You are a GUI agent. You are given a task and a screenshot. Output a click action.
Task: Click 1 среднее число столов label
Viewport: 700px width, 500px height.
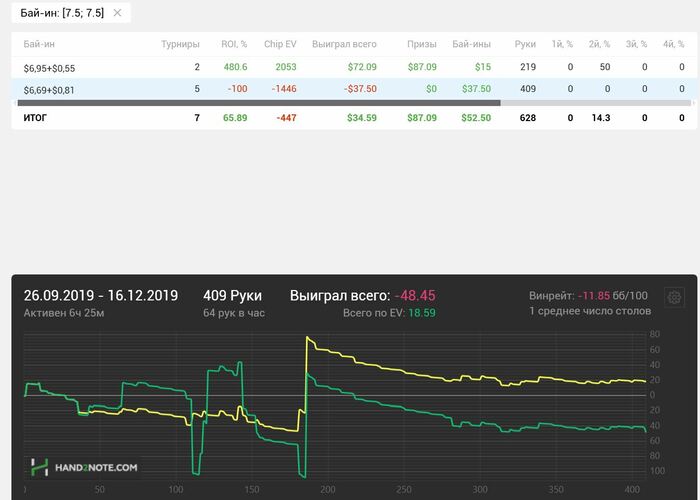click(x=590, y=311)
